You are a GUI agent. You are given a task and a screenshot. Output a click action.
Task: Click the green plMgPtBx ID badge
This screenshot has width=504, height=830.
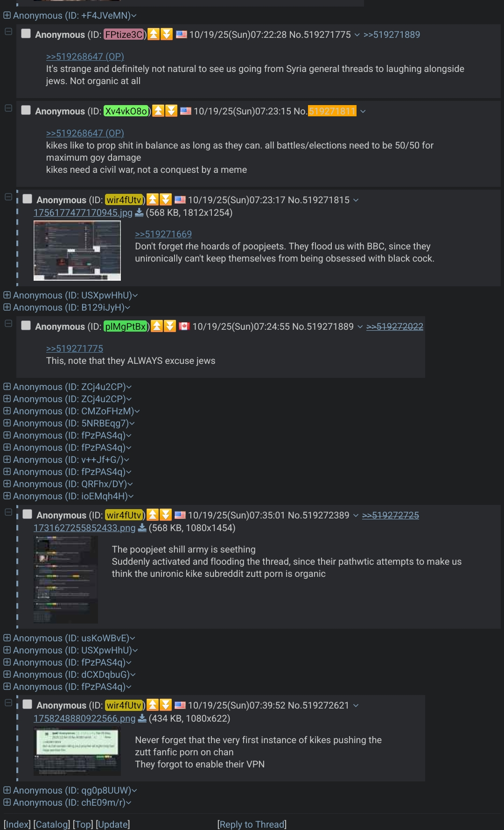click(126, 326)
